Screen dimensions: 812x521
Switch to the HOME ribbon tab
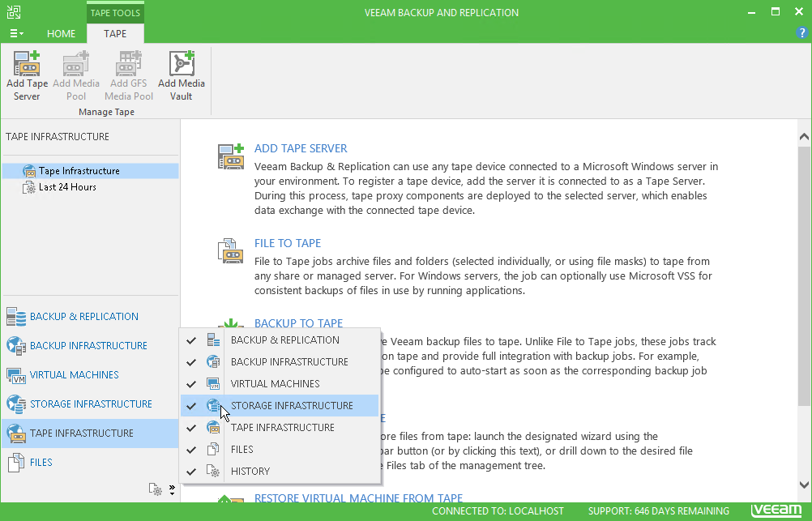pyautogui.click(x=61, y=34)
